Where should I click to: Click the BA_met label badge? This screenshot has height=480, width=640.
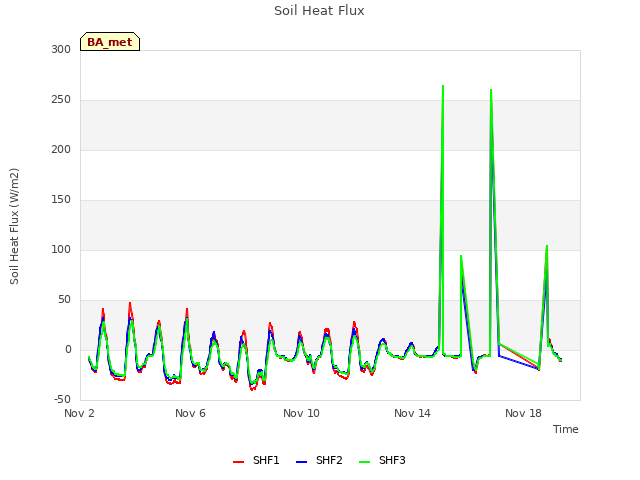[110, 42]
